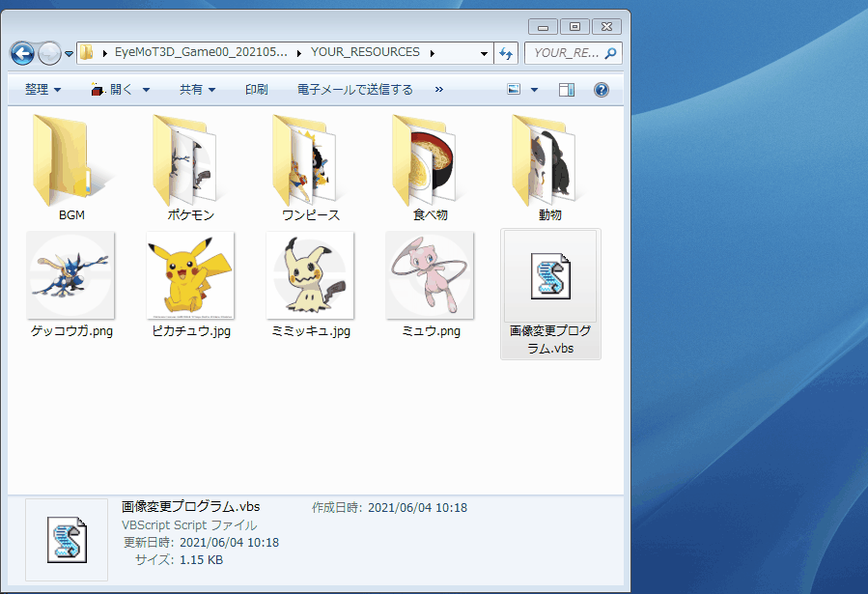This screenshot has width=868, height=594.
Task: Click the 更新日時 2021/06/04 10:18 value
Action: pyautogui.click(x=229, y=543)
